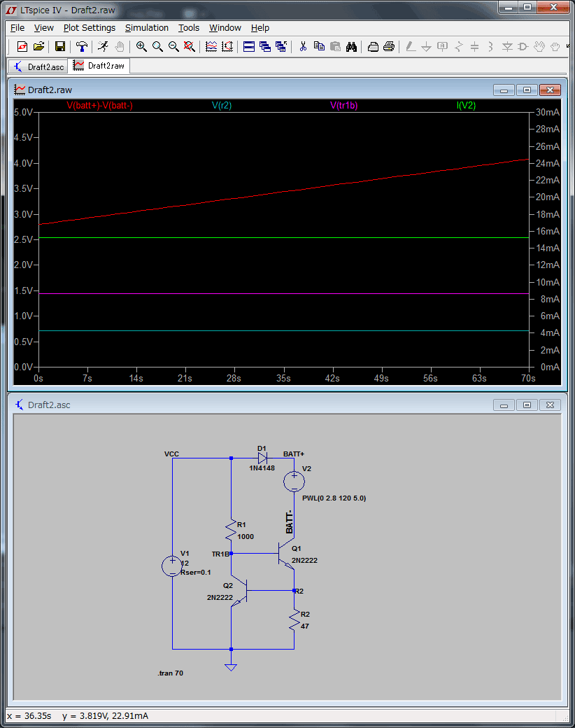The height and width of the screenshot is (728, 575).
Task: Select the Place Component gate tool
Action: (x=523, y=46)
